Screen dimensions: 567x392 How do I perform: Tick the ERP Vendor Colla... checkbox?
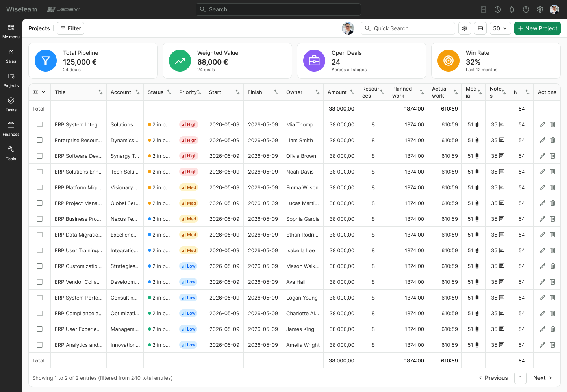point(39,282)
